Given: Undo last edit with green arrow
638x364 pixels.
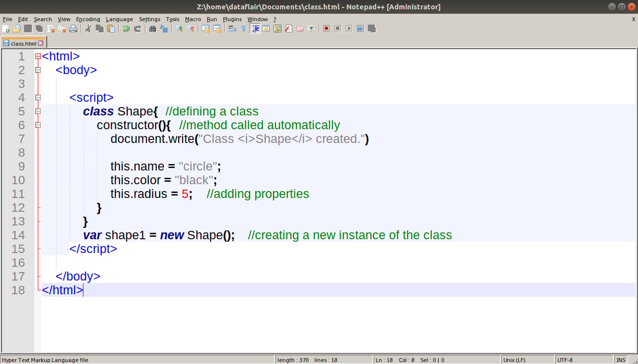Looking at the screenshot, I should [126, 28].
